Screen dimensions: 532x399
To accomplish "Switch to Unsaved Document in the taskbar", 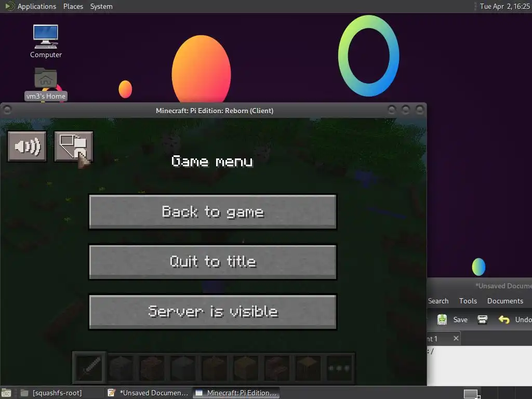I will (x=148, y=393).
